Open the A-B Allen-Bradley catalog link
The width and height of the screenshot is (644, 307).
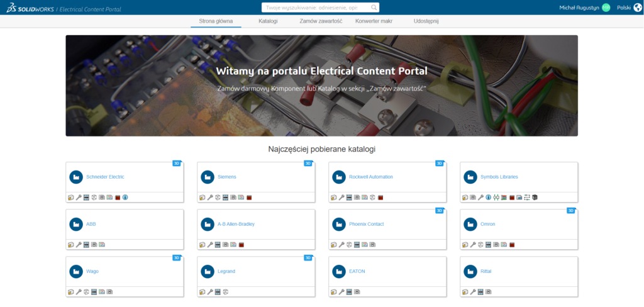236,224
